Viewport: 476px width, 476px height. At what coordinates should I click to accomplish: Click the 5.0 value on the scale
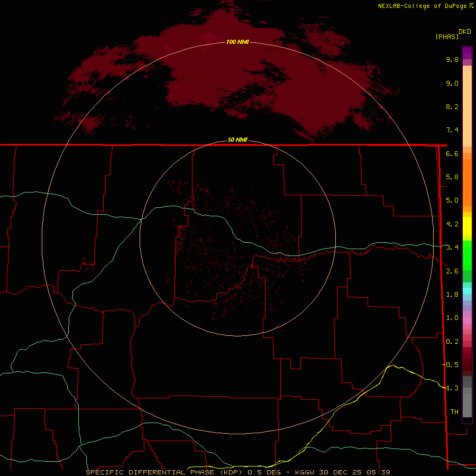(x=452, y=200)
